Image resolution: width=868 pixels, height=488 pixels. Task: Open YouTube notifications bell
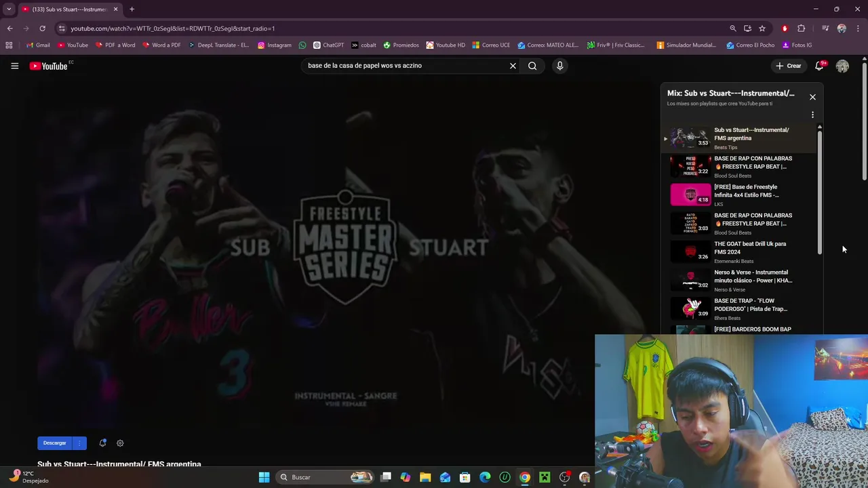(x=819, y=66)
